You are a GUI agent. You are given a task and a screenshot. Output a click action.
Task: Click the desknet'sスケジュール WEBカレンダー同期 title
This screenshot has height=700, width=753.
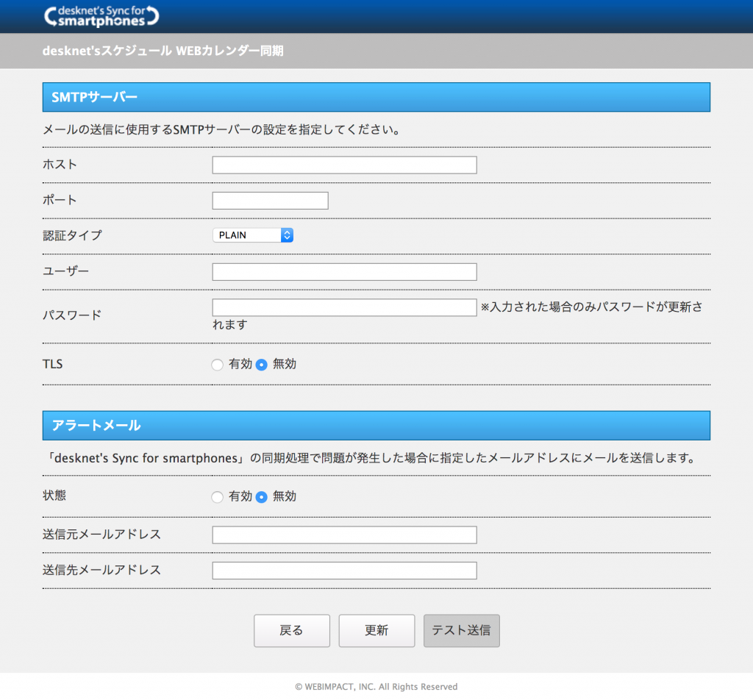(163, 51)
